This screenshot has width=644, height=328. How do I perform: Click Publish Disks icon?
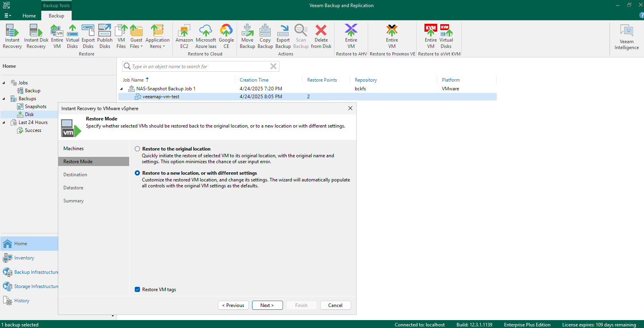[105, 36]
